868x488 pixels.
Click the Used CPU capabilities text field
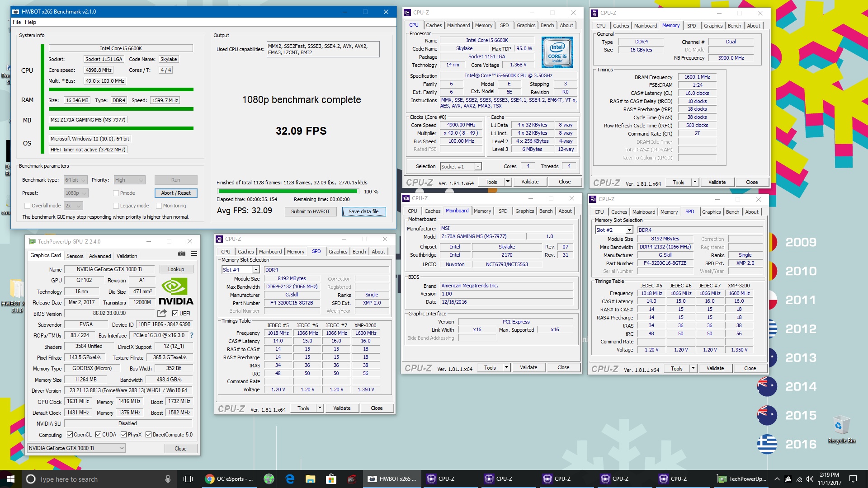[323, 49]
